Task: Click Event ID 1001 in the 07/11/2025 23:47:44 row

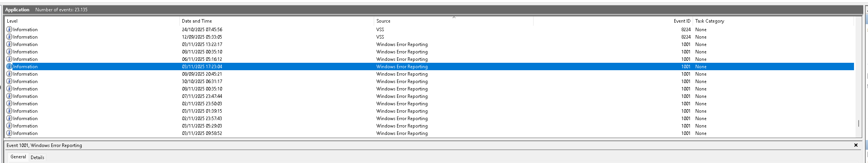Action: click(686, 96)
